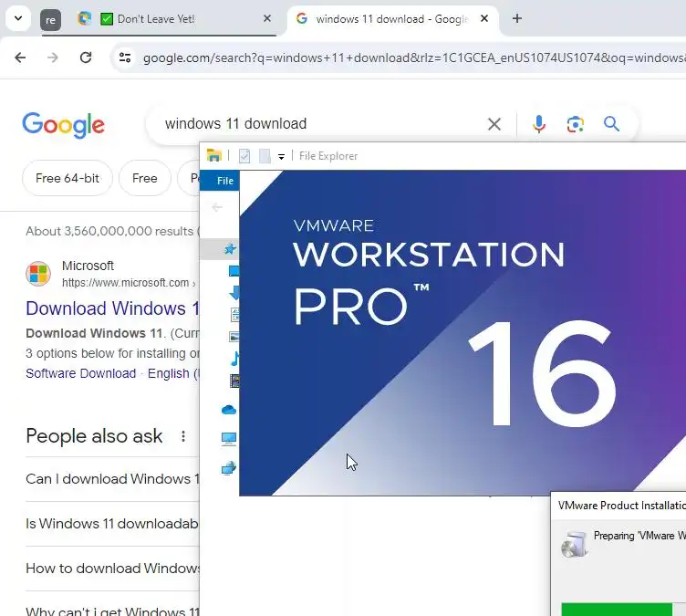686x616 pixels.
Task: Click microsoft.com URL text in result
Action: 125,283
